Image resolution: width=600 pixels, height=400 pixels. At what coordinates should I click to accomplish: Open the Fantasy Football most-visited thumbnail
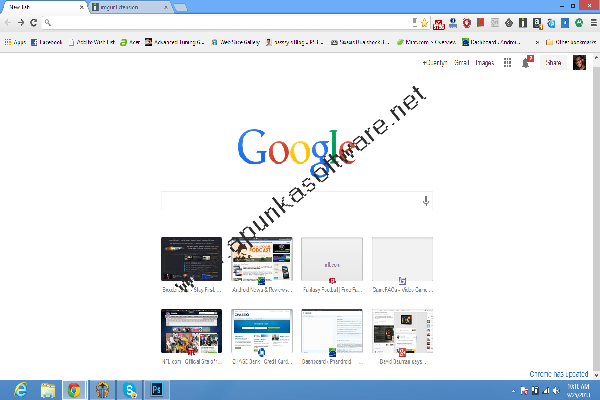pyautogui.click(x=332, y=259)
